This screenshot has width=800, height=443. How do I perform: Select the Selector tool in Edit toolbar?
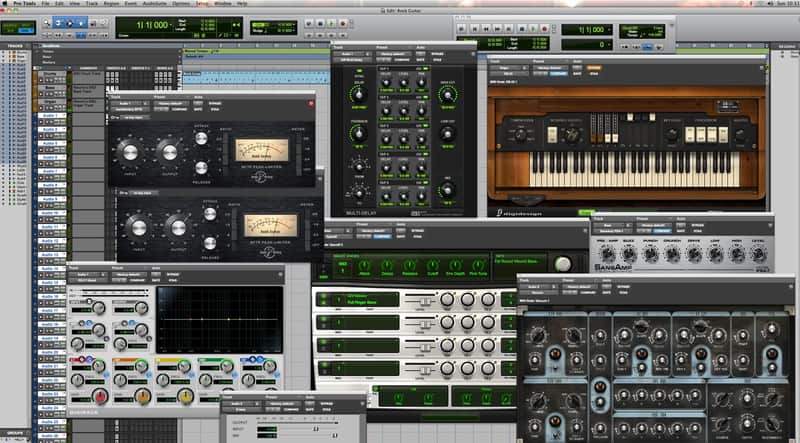pyautogui.click(x=70, y=23)
